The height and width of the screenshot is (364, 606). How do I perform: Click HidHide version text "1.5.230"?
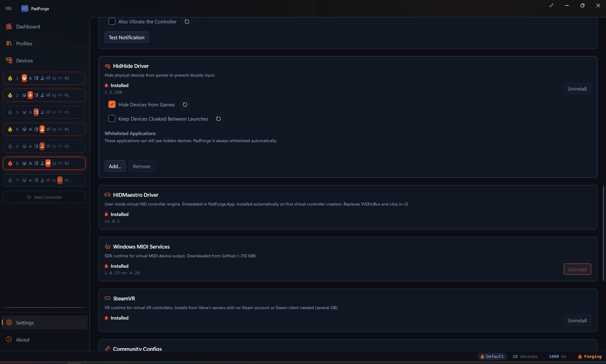point(113,92)
